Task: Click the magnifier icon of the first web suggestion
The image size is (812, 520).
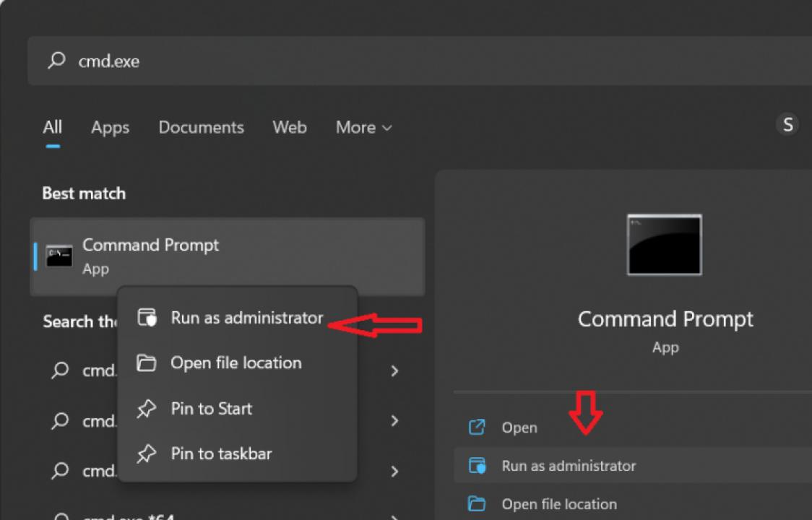Action: coord(61,370)
